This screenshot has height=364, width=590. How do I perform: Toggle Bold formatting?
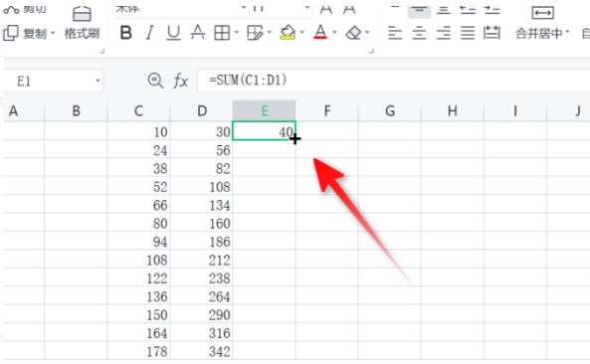point(125,33)
